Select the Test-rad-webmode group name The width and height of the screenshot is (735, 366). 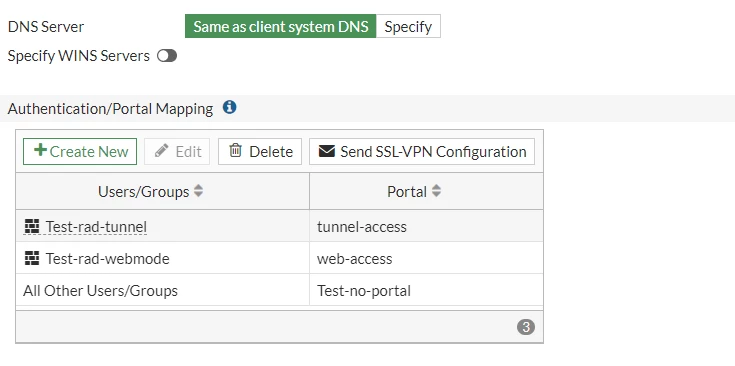(x=107, y=259)
